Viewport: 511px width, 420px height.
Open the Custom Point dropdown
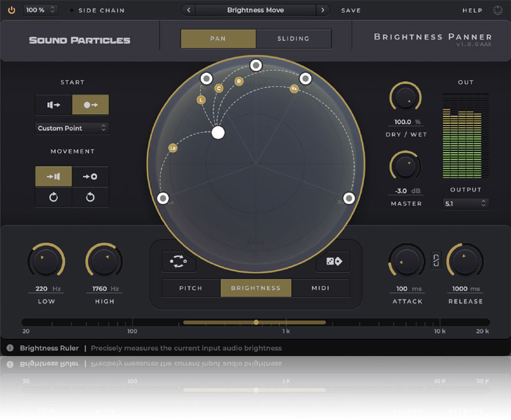click(72, 128)
